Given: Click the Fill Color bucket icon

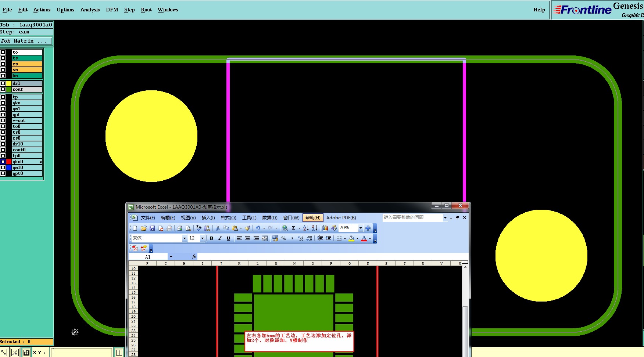Looking at the screenshot, I should [x=351, y=238].
